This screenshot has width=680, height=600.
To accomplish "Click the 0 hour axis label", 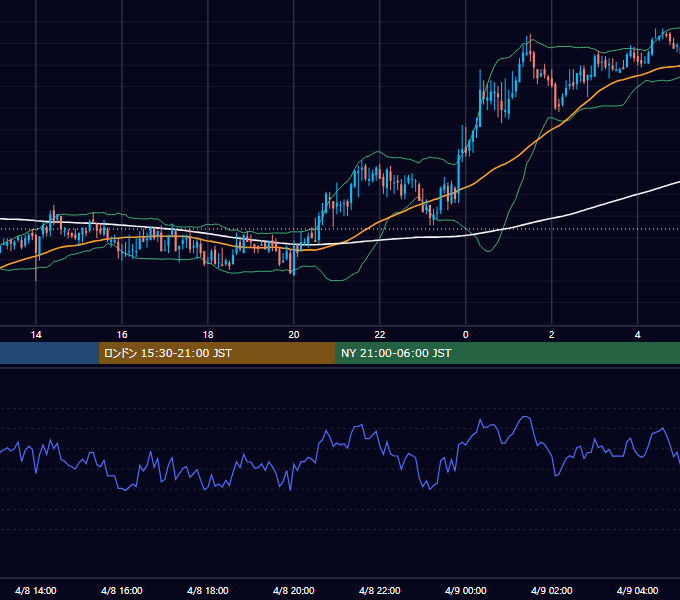I will coord(465,335).
